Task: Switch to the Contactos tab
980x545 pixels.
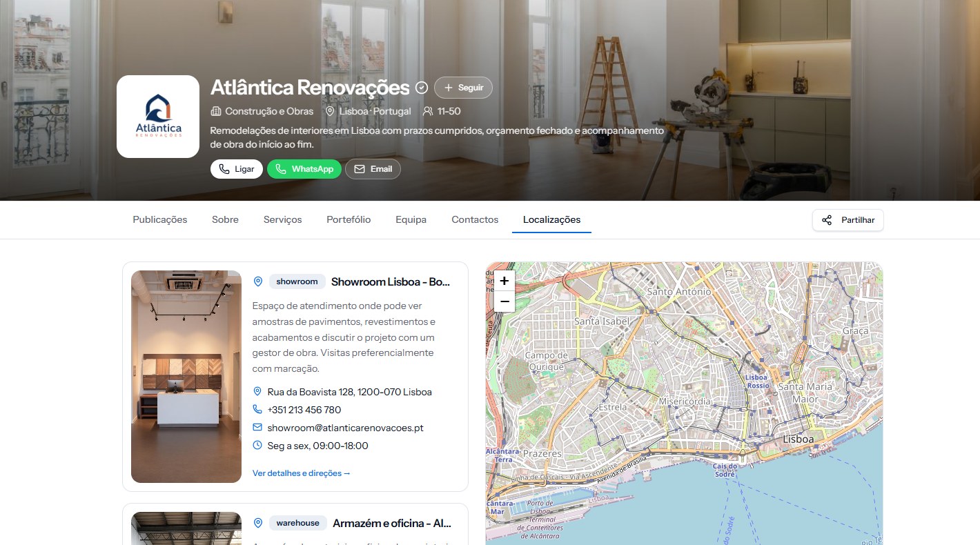Action: (x=475, y=219)
